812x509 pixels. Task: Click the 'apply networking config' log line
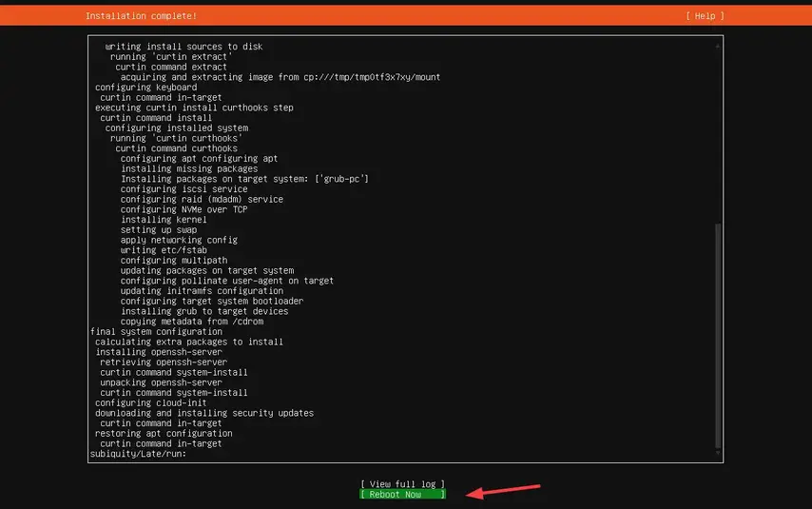click(179, 240)
